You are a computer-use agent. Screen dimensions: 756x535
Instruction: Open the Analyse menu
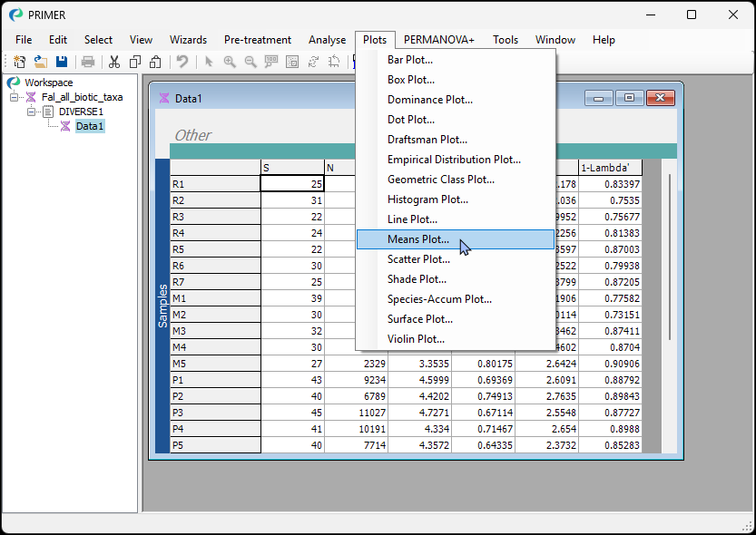click(327, 40)
